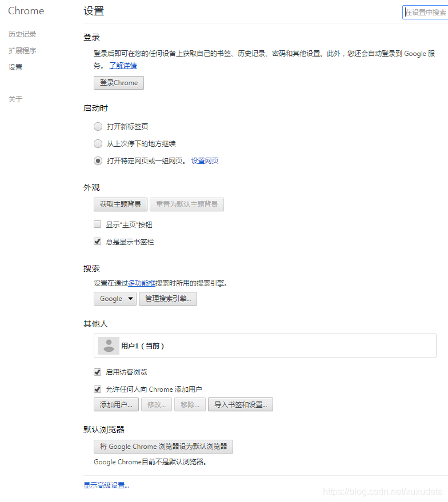Open 历史记录 in the sidebar

coord(22,34)
